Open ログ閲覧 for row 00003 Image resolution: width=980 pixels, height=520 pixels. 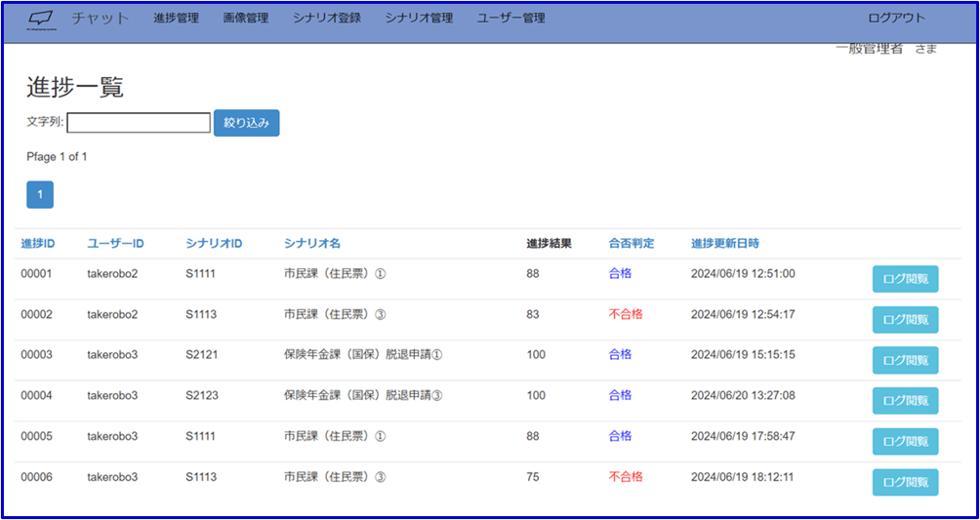[905, 360]
